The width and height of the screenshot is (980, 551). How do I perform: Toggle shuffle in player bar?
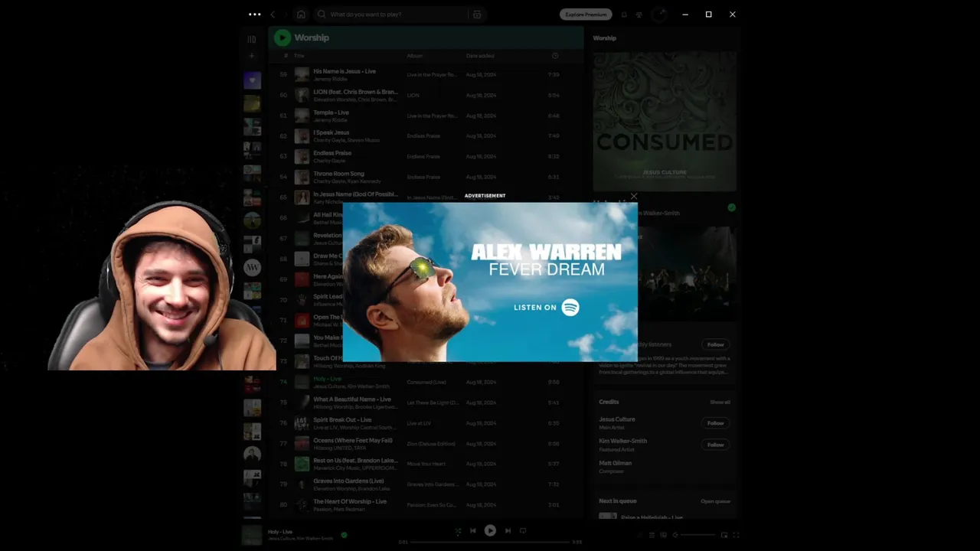(458, 531)
